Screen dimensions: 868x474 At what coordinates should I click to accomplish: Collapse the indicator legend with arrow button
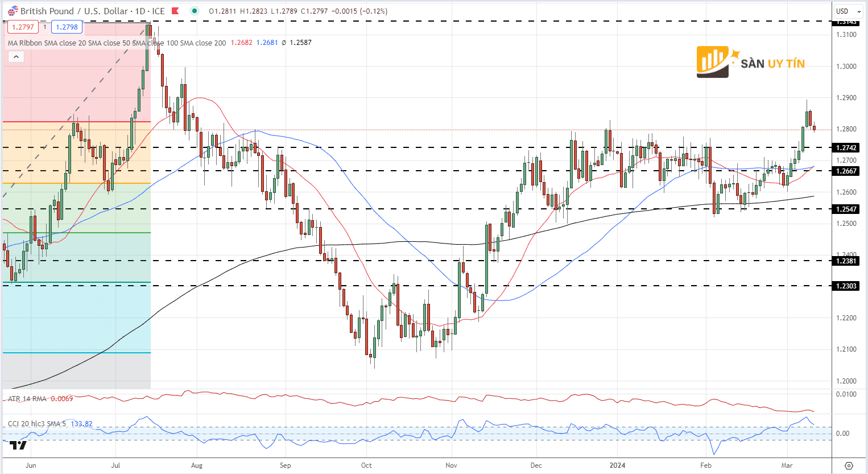(16, 56)
